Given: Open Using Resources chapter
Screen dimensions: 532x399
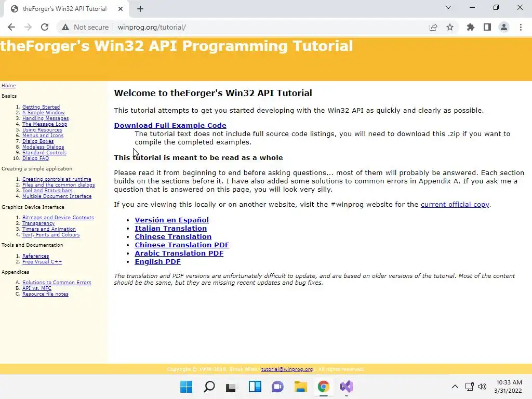Looking at the screenshot, I should point(43,129).
